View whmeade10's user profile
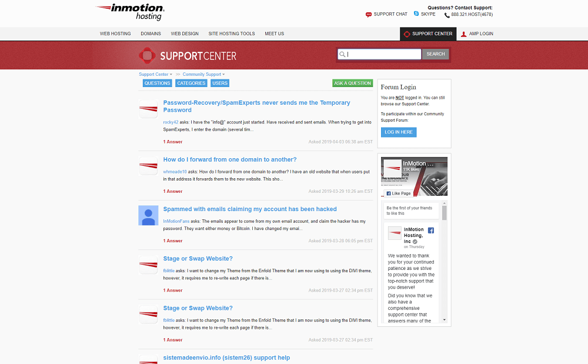The width and height of the screenshot is (588, 364). (x=175, y=172)
